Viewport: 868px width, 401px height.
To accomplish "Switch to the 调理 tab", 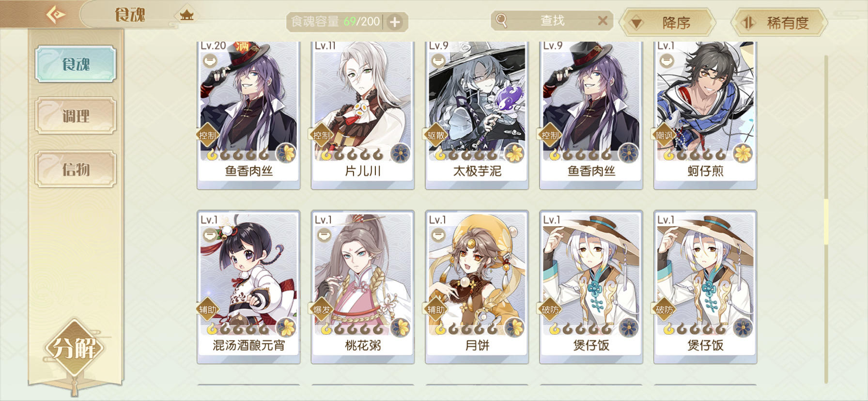I will coord(76,116).
